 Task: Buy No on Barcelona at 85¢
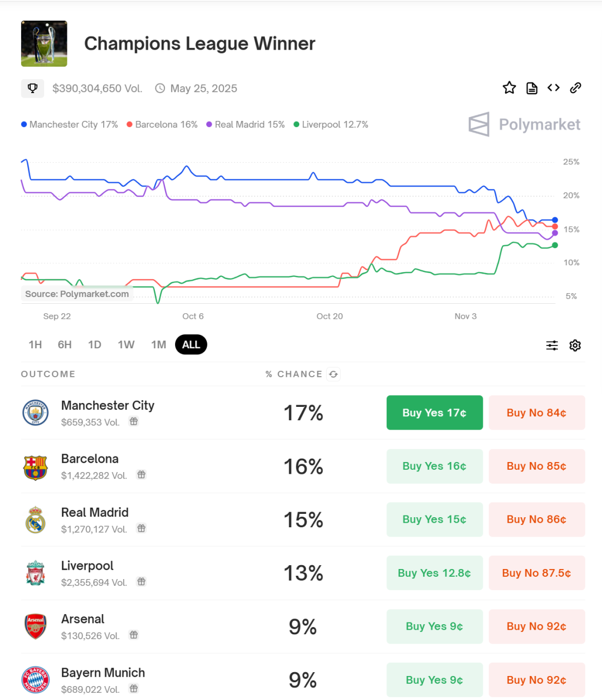pyautogui.click(x=536, y=466)
